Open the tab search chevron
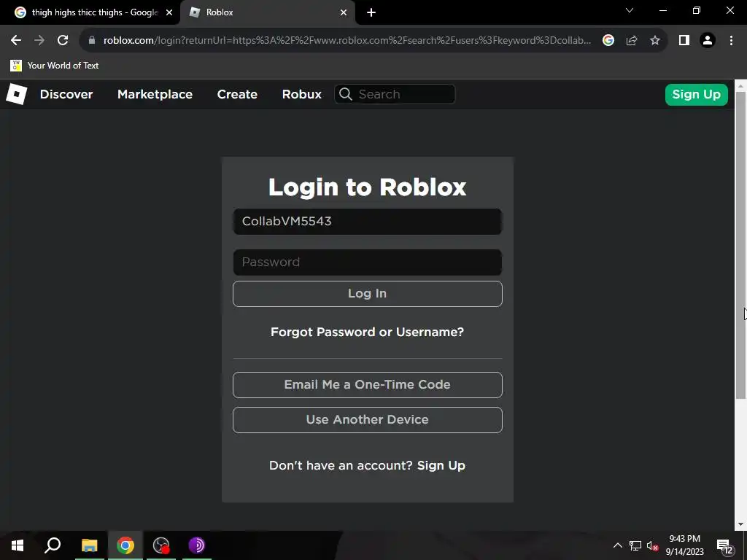The image size is (747, 560). (630, 10)
